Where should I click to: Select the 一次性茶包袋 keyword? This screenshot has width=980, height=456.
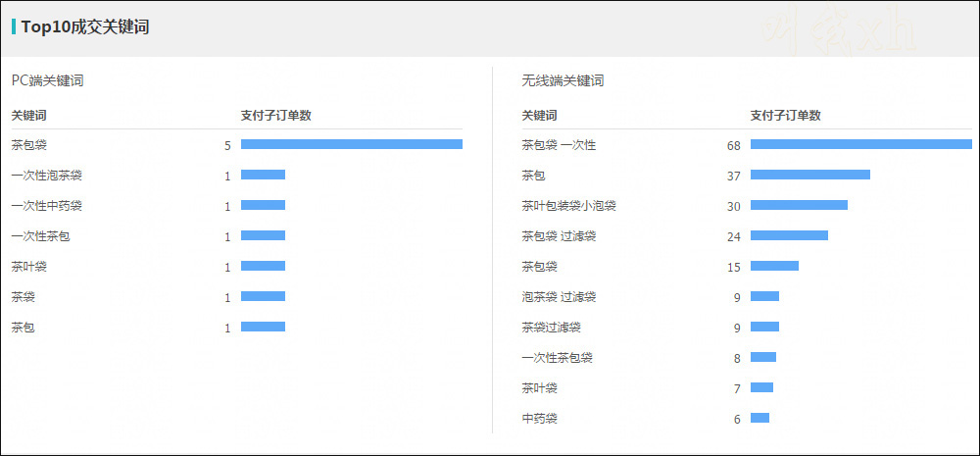pos(557,358)
